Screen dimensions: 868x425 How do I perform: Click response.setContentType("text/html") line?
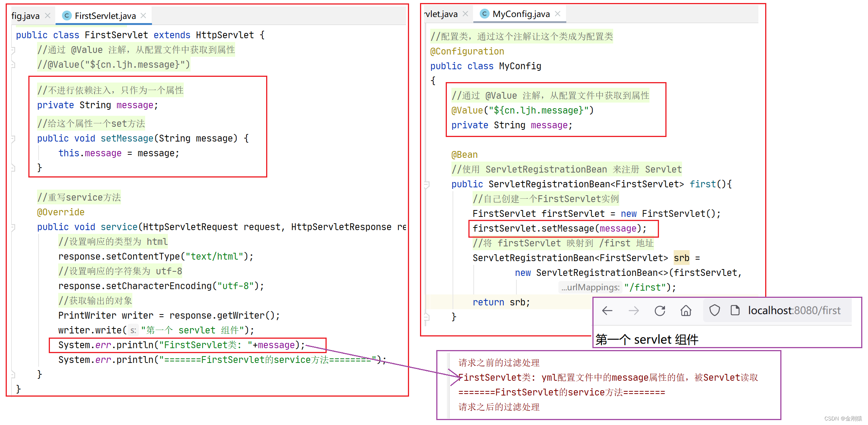tap(156, 257)
